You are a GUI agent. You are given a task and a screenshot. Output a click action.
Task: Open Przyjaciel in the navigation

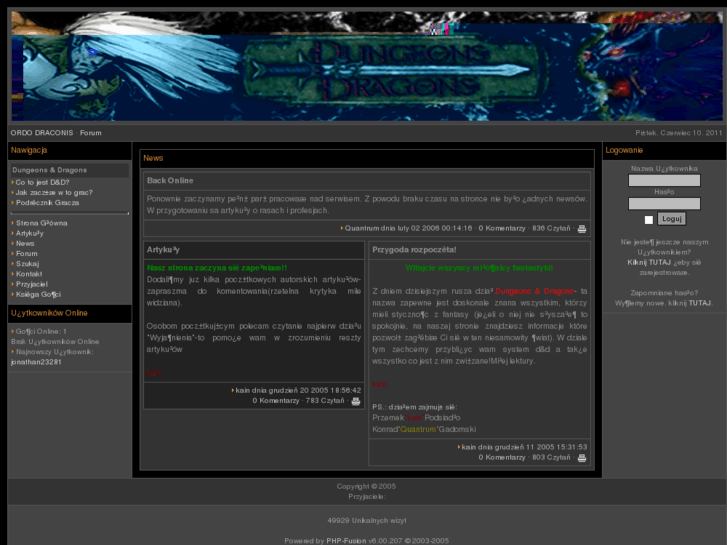(x=32, y=284)
